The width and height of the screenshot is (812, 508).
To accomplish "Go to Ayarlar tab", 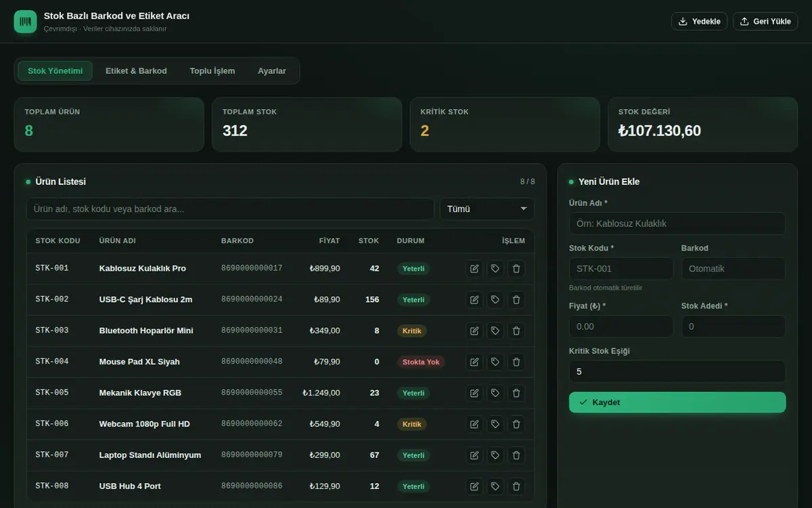I will (272, 70).
